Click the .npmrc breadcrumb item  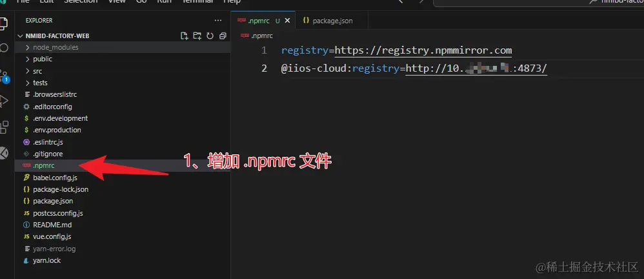click(257, 36)
